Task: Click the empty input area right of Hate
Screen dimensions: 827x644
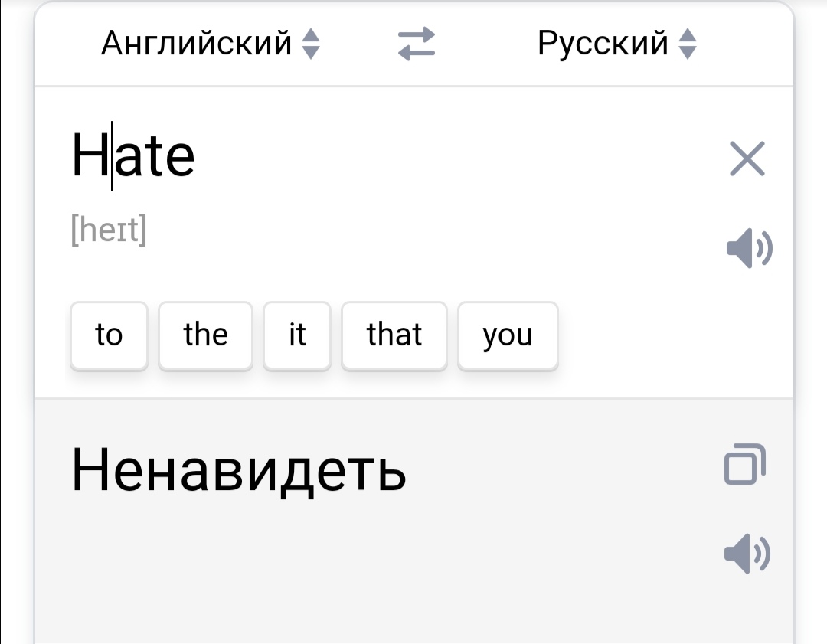Action: pyautogui.click(x=459, y=157)
